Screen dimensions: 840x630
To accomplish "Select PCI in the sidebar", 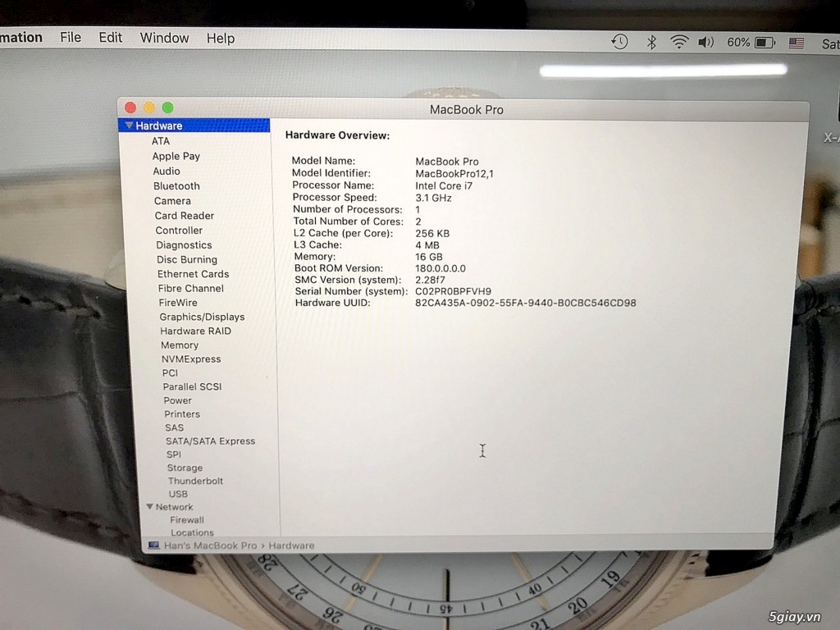I will coord(171,373).
